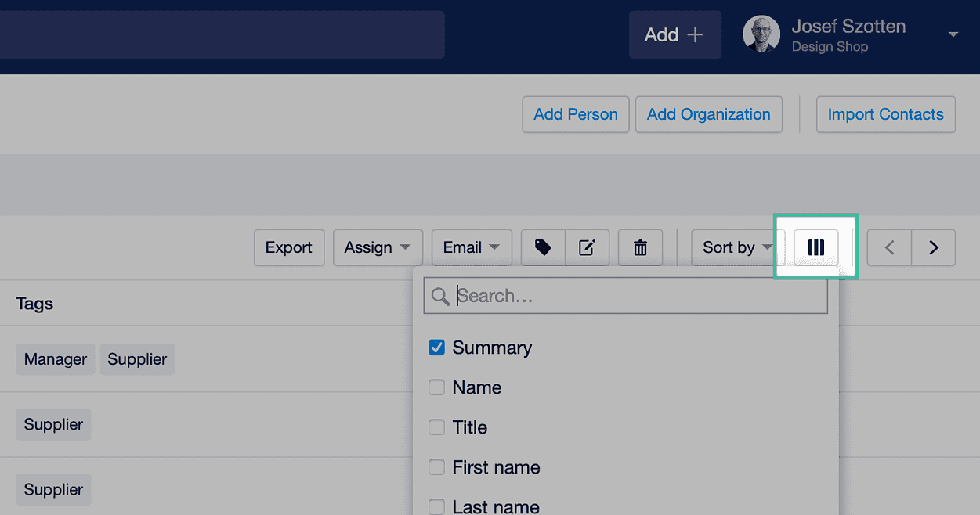The width and height of the screenshot is (980, 515).
Task: Uncheck the Summary column checkbox
Action: [436, 348]
